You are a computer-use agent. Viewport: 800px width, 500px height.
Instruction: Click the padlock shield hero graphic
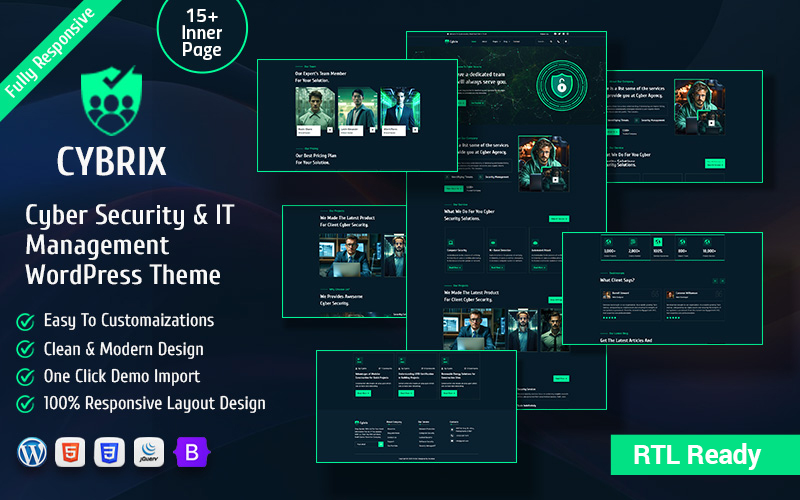coord(563,87)
